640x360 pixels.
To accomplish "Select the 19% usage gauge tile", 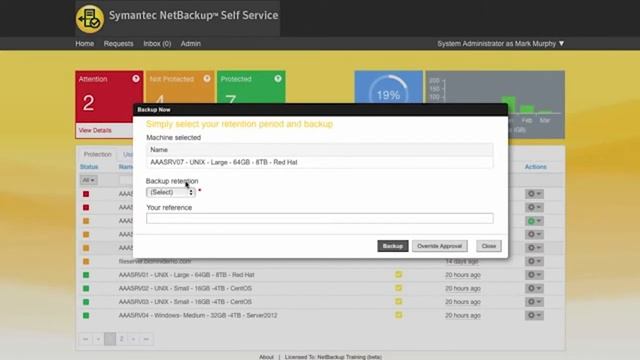I will [389, 87].
